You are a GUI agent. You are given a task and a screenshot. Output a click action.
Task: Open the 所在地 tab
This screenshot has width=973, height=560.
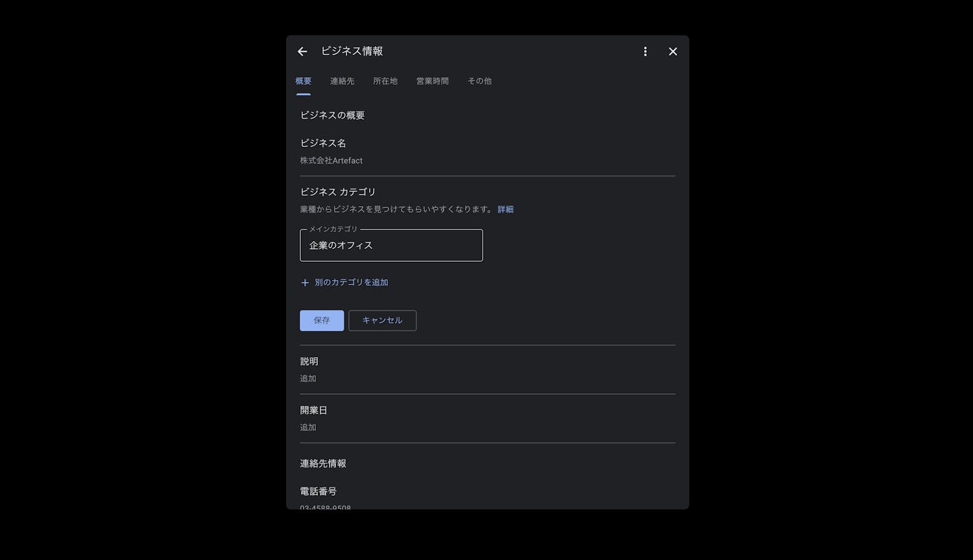385,81
